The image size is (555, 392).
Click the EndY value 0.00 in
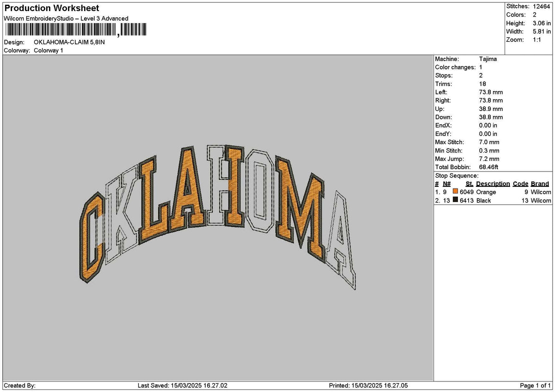(x=488, y=134)
